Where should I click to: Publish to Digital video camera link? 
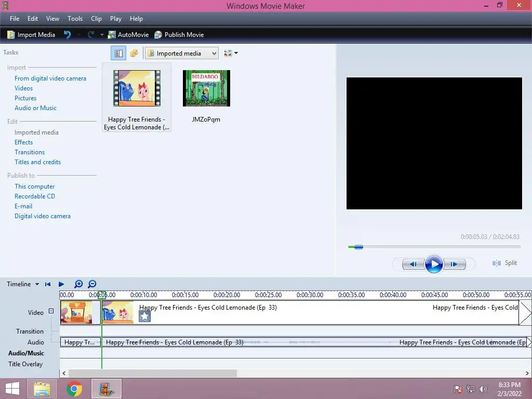click(x=43, y=216)
